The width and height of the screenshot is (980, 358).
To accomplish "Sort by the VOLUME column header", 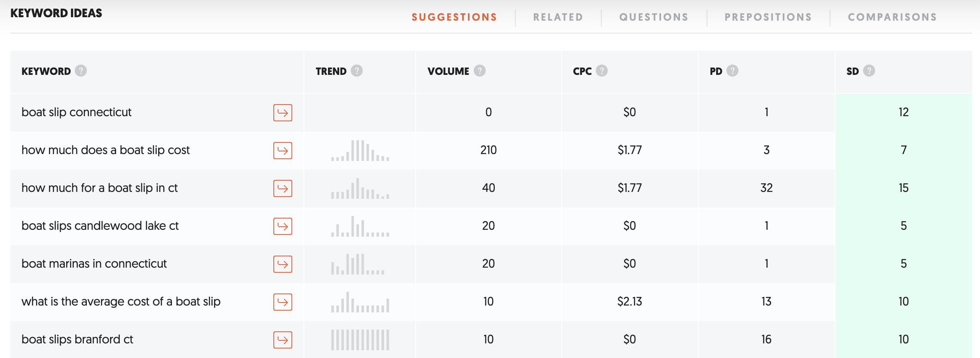I will point(448,71).
